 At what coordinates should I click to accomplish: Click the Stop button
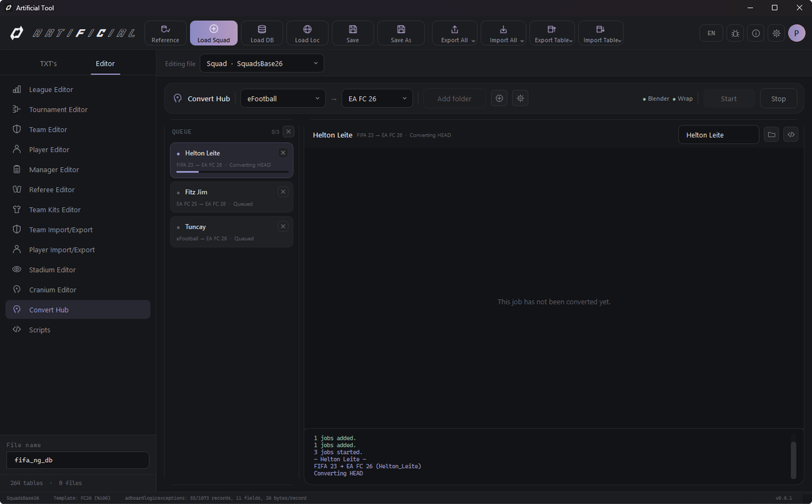pyautogui.click(x=779, y=99)
